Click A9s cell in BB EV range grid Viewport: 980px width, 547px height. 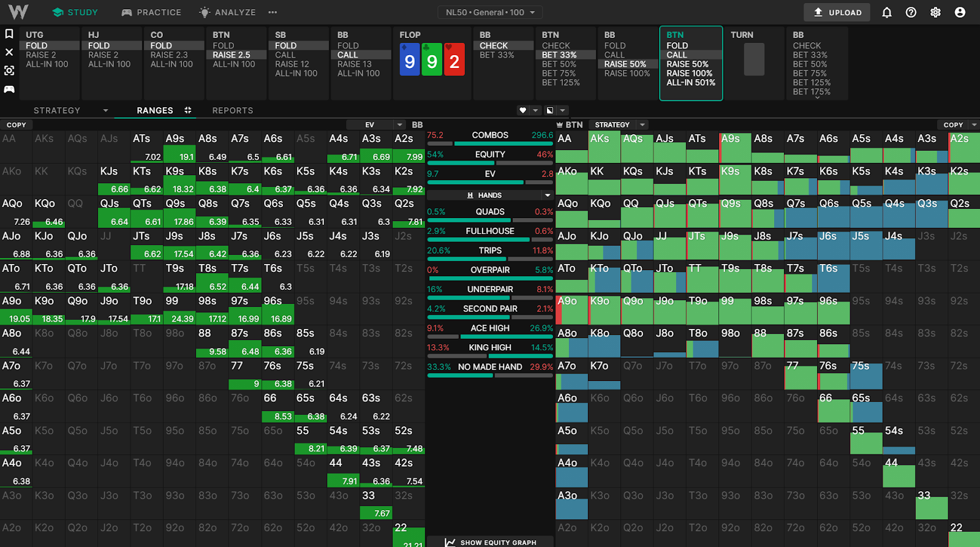click(179, 146)
